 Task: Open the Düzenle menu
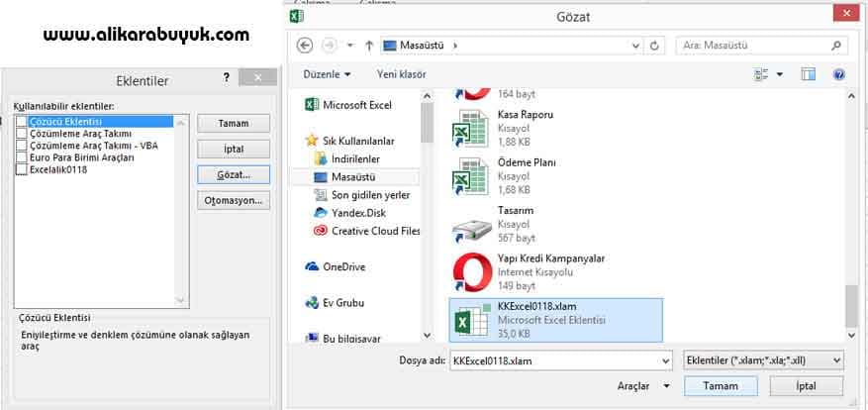326,74
